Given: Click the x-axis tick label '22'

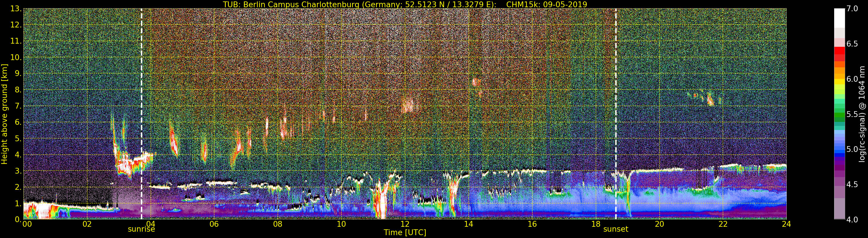Looking at the screenshot, I should [723, 224].
